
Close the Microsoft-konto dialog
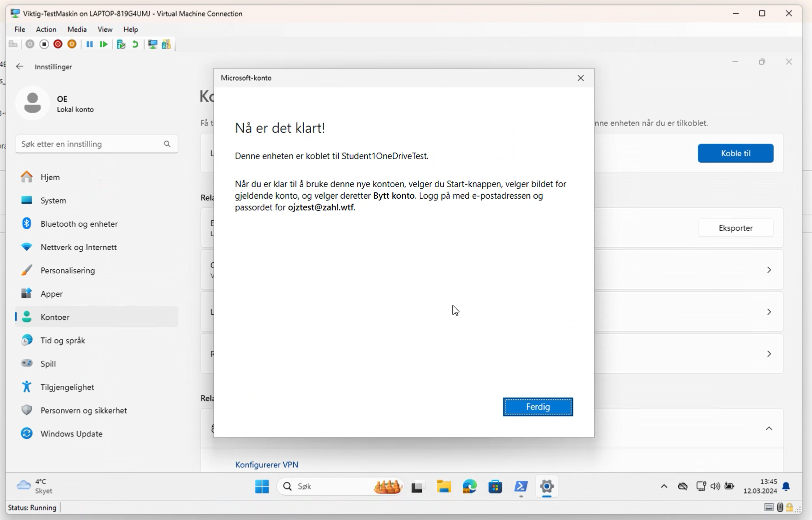(581, 78)
